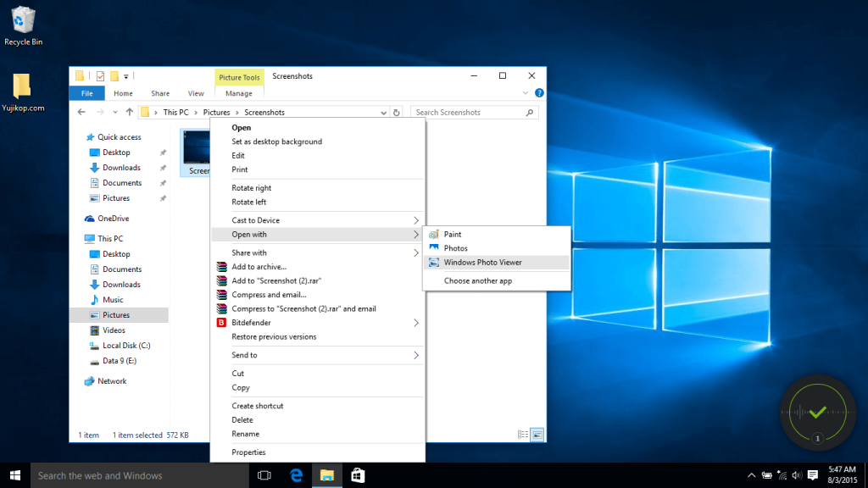Switch to the Home ribbon tab

pyautogui.click(x=123, y=93)
